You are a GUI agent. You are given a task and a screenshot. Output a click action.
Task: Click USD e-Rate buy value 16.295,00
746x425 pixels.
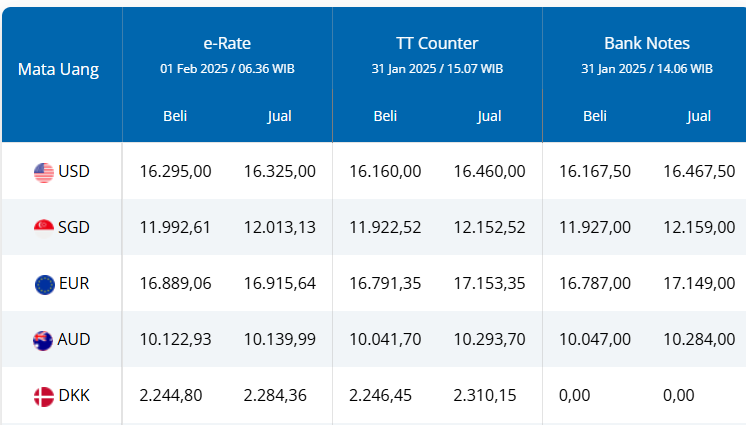click(x=175, y=172)
